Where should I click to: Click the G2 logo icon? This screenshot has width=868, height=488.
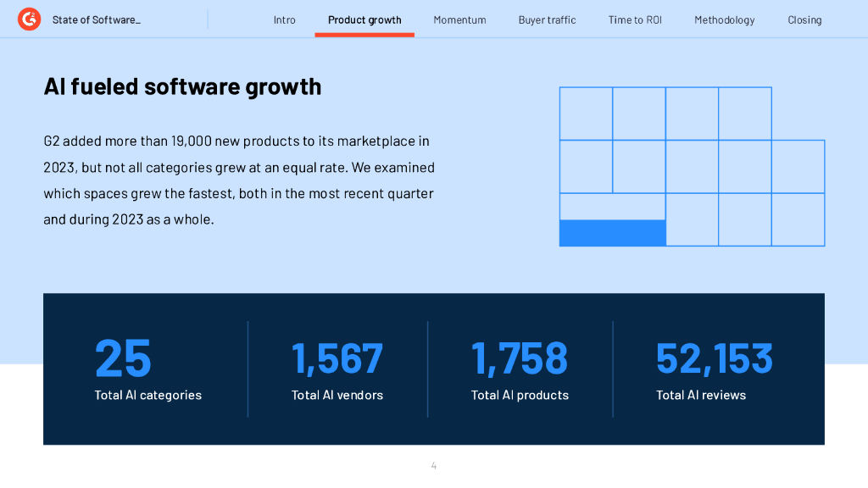click(x=29, y=19)
